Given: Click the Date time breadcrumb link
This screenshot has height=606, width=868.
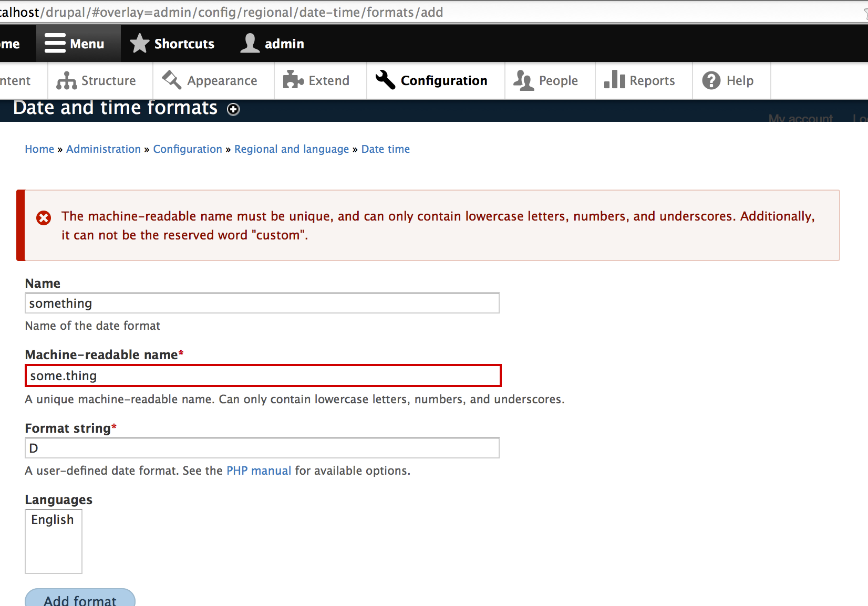Looking at the screenshot, I should click(385, 149).
